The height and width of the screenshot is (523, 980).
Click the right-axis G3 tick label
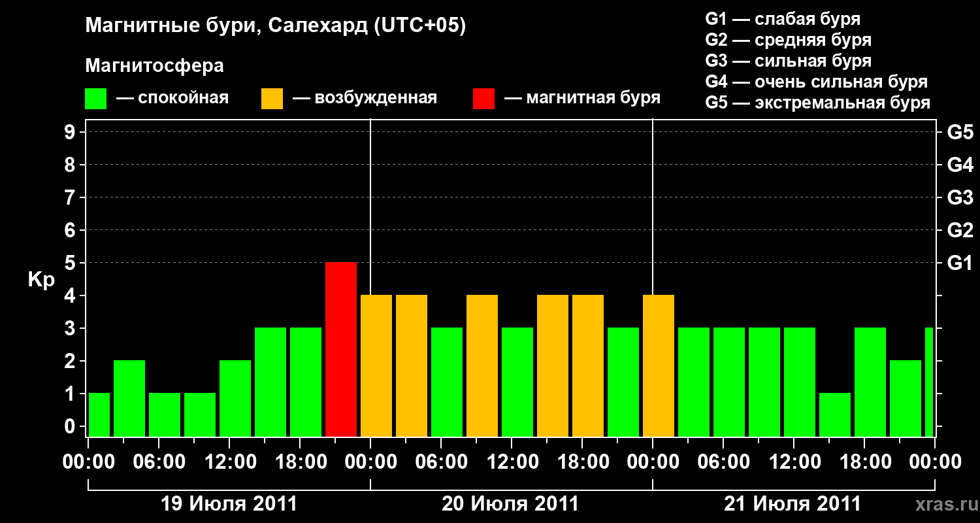click(960, 197)
